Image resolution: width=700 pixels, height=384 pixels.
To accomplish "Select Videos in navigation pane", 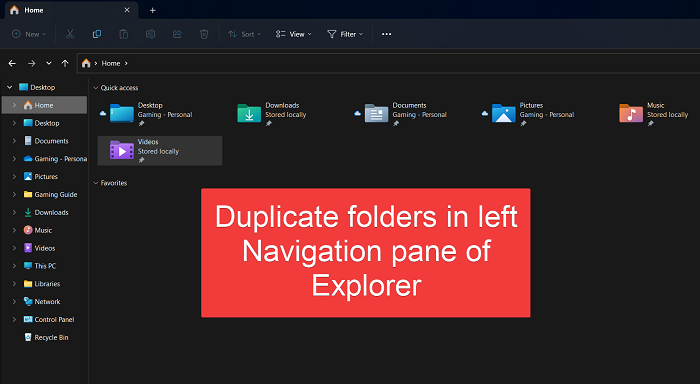I will [45, 248].
